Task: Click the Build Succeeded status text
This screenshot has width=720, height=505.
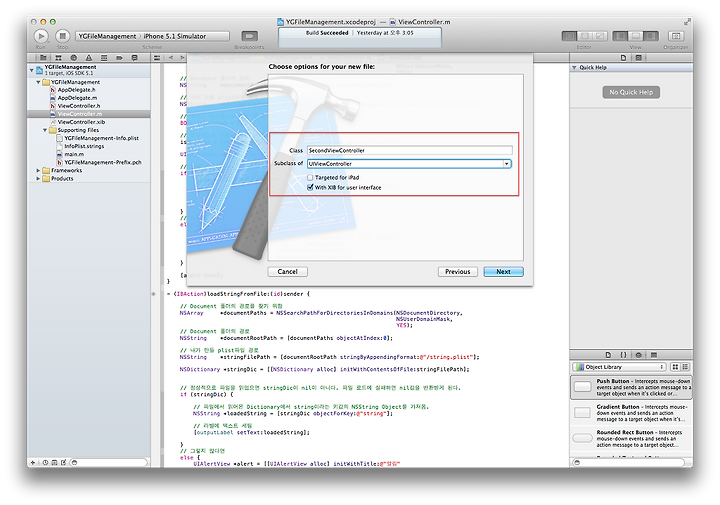Action: click(x=327, y=33)
